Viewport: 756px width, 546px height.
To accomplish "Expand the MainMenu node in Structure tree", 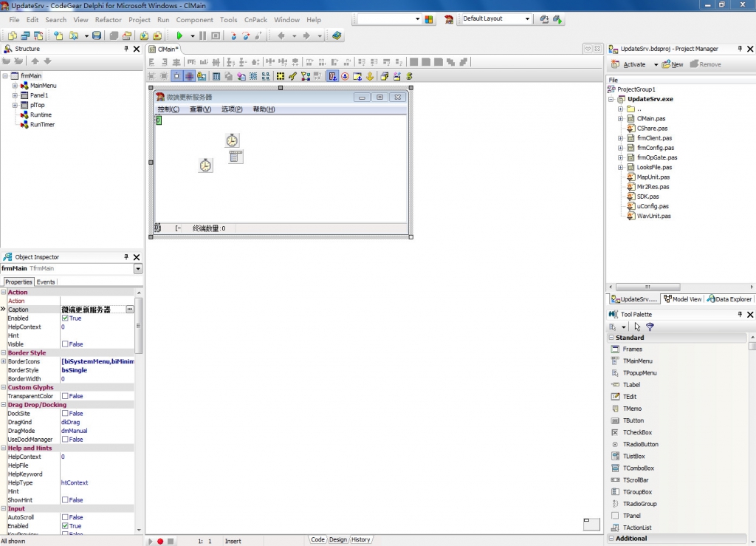I will (15, 86).
